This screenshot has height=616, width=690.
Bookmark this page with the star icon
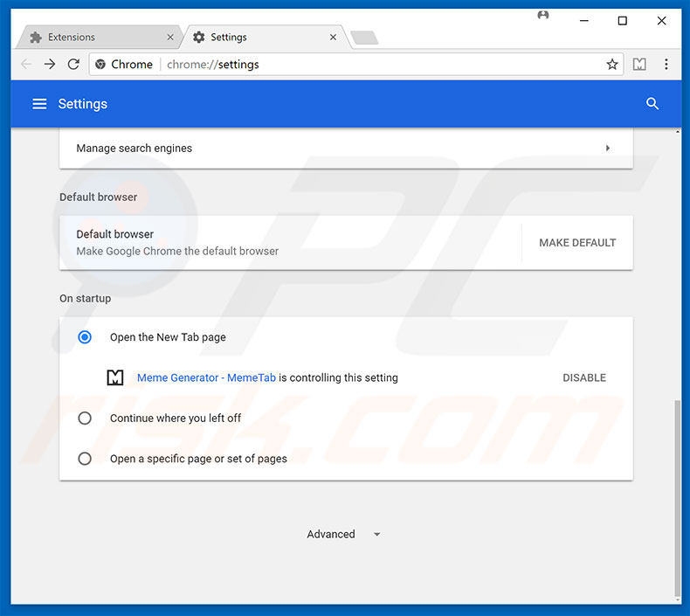(612, 65)
